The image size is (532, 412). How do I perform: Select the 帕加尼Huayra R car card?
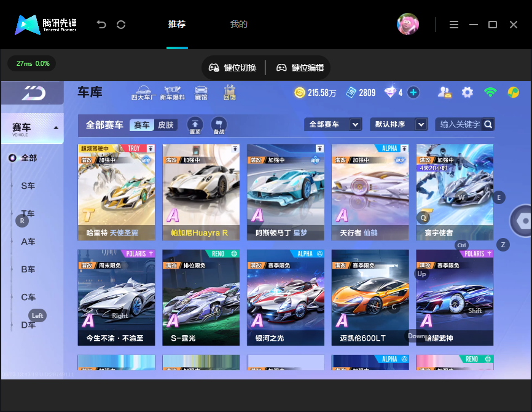coord(201,192)
